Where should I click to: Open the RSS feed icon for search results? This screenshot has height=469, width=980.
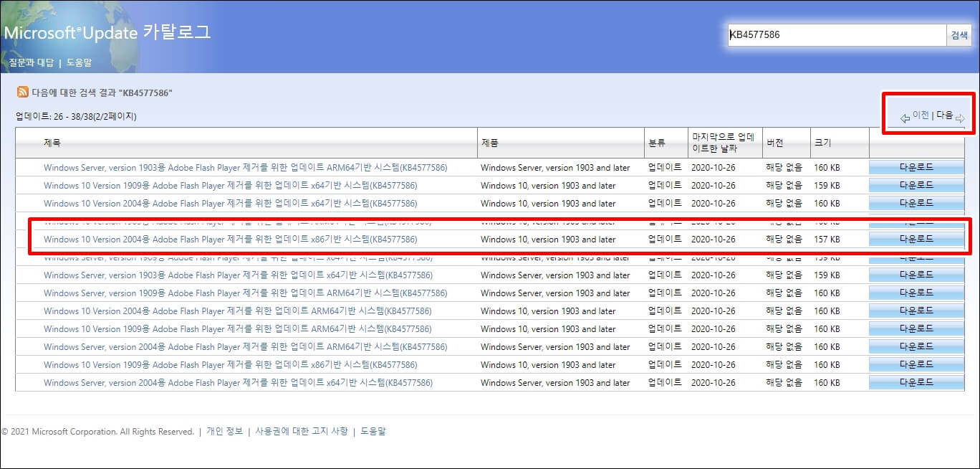(x=23, y=93)
